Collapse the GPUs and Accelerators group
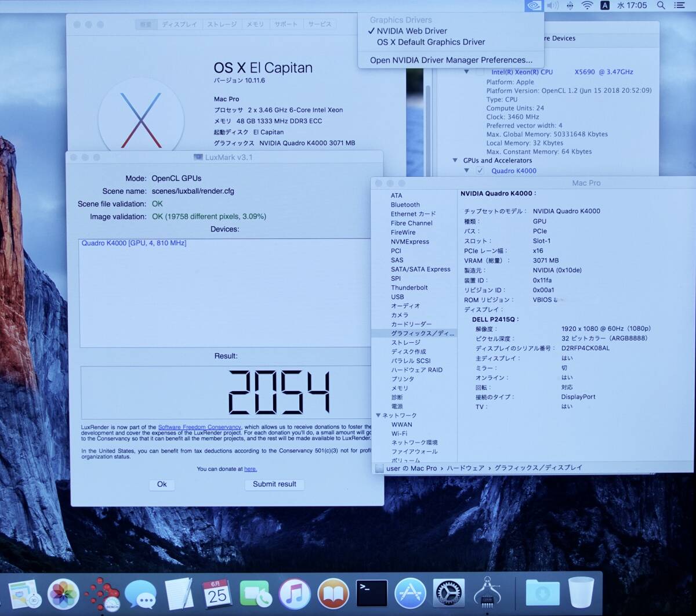 coord(455,161)
